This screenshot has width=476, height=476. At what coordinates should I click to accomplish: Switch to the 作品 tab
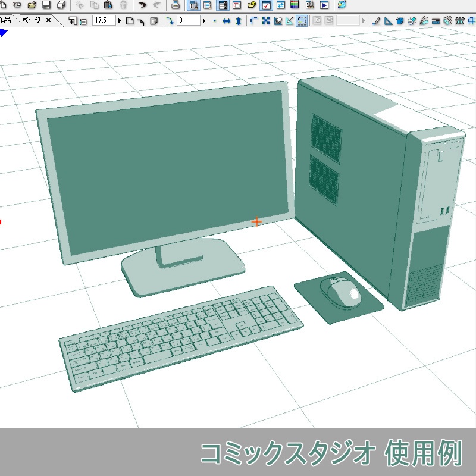4,20
